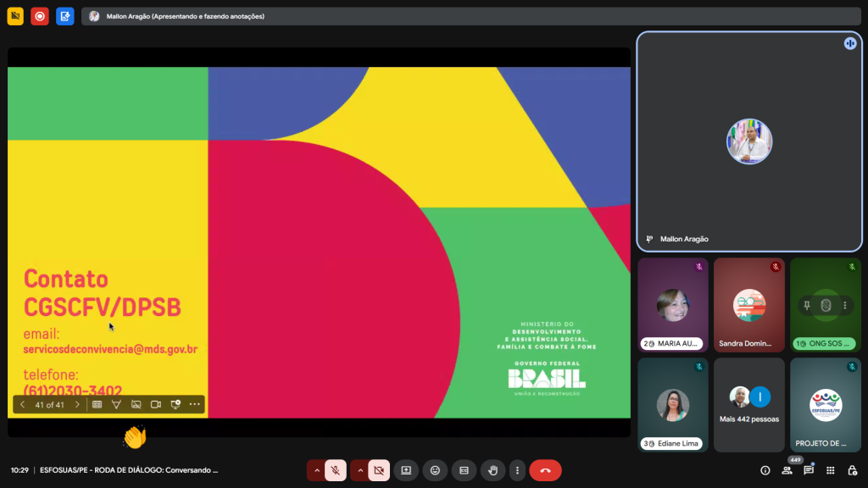Open options menu on ONG SOS tile
Image resolution: width=868 pixels, height=488 pixels.
[x=844, y=305]
